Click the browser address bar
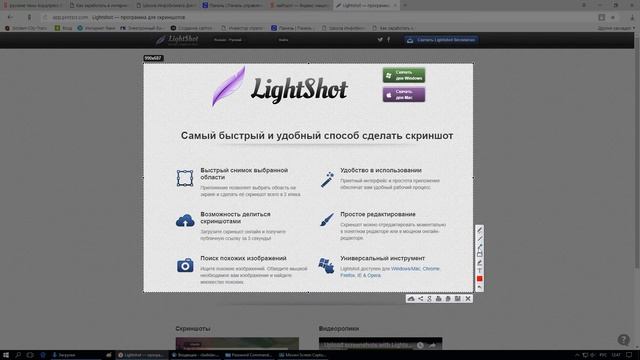Viewport: 640px width, 360px height. [x=318, y=17]
